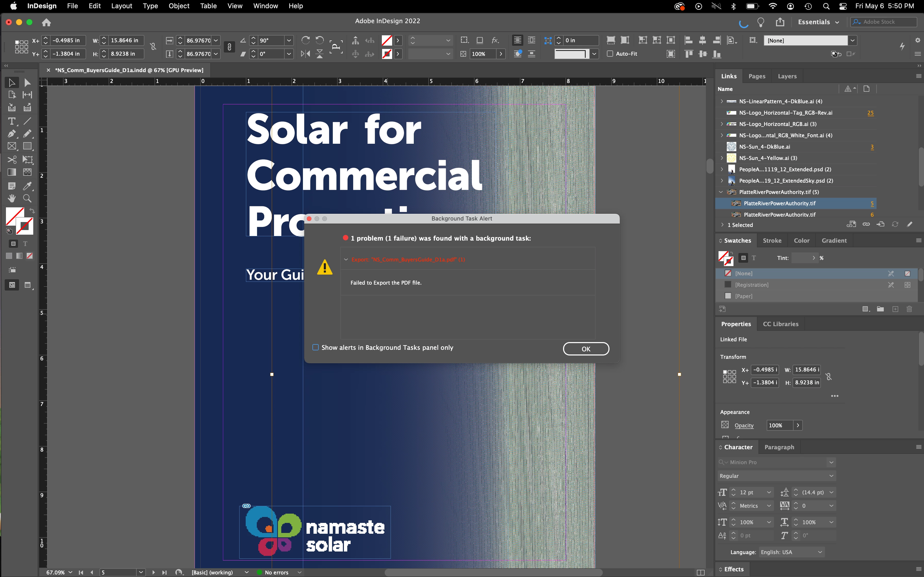The width and height of the screenshot is (924, 577).
Task: Switch to the Layers tab
Action: pyautogui.click(x=787, y=76)
